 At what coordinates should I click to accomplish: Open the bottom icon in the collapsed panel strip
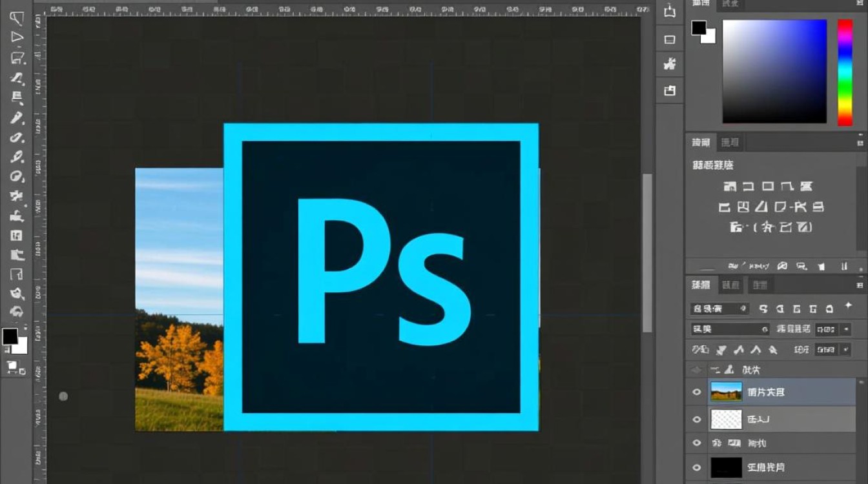coord(670,90)
